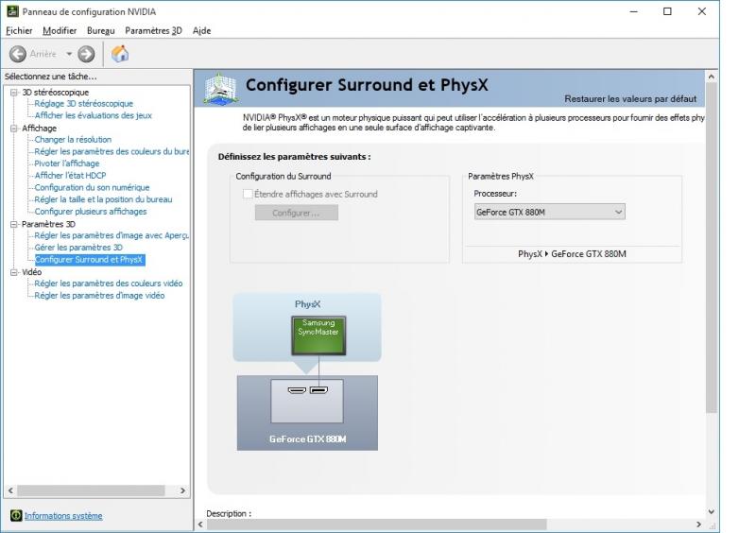Open the home page icon

(120, 54)
